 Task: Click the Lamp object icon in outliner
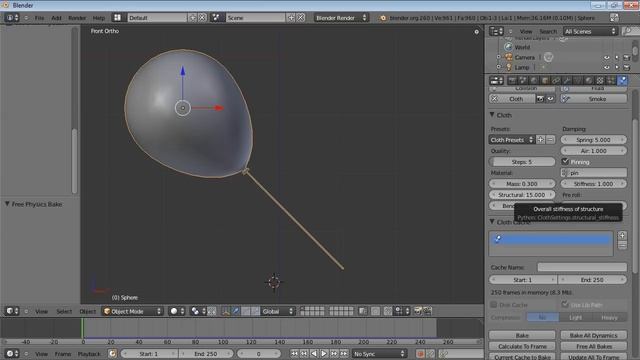pyautogui.click(x=509, y=67)
